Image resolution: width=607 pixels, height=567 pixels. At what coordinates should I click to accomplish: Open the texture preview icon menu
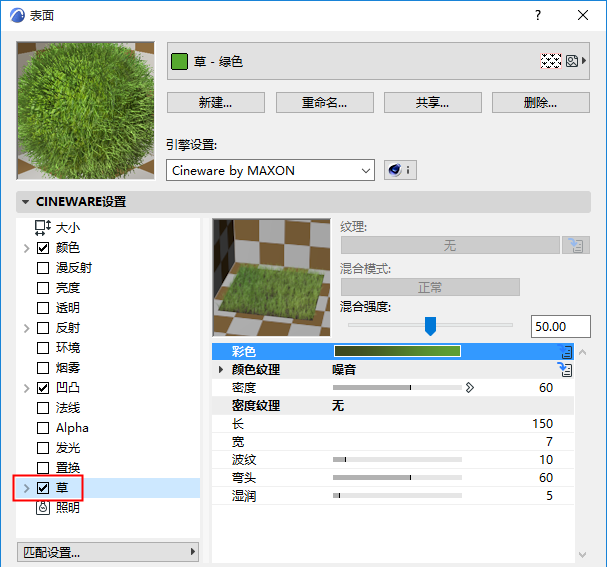(576, 61)
